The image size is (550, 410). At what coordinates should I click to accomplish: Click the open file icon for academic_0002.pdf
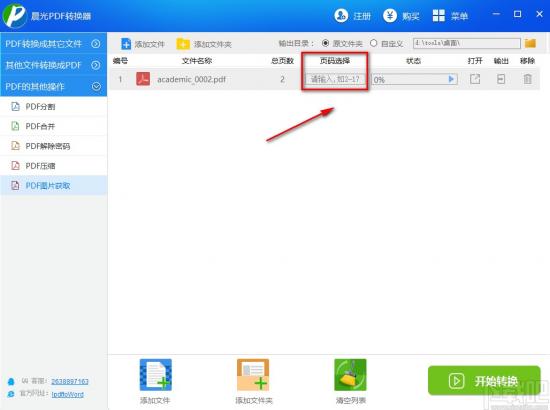click(475, 79)
